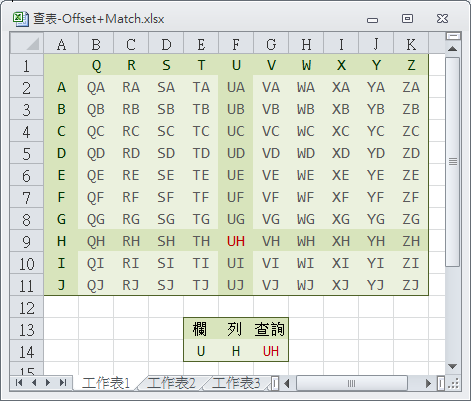Viewport: 471px width, 401px height.
Task: Select cell TI
Action: click(201, 263)
